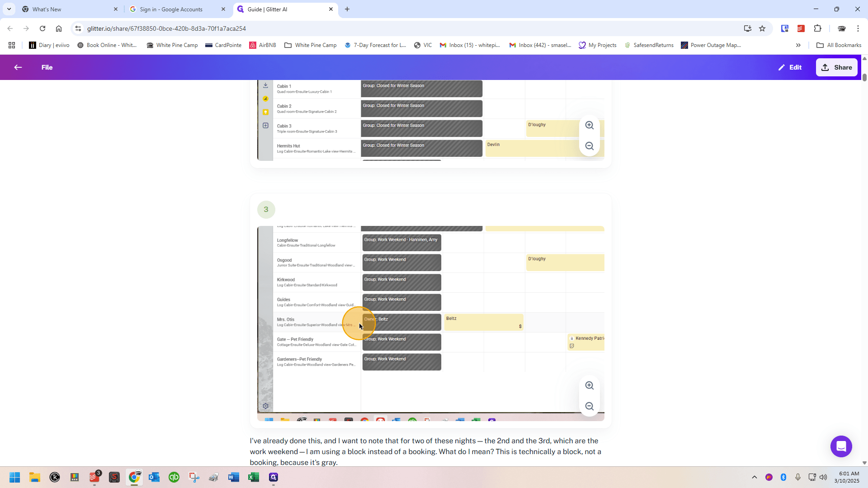Click the Edit button
This screenshot has height=488, width=868.
click(790, 67)
